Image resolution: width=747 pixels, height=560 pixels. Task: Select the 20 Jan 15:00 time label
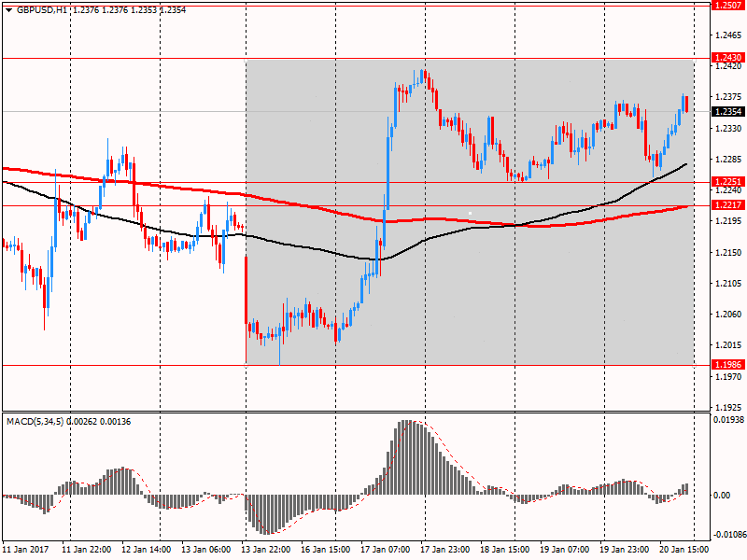click(684, 550)
